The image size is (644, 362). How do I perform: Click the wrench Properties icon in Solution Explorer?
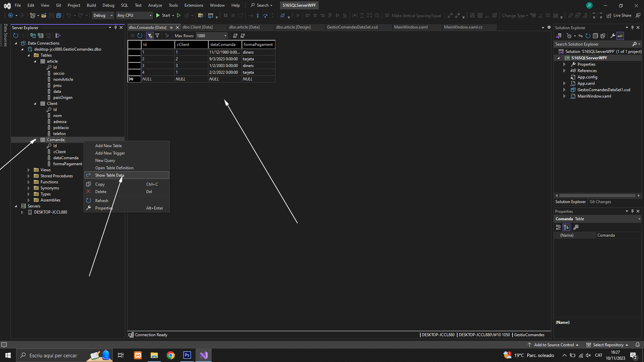coord(612,36)
